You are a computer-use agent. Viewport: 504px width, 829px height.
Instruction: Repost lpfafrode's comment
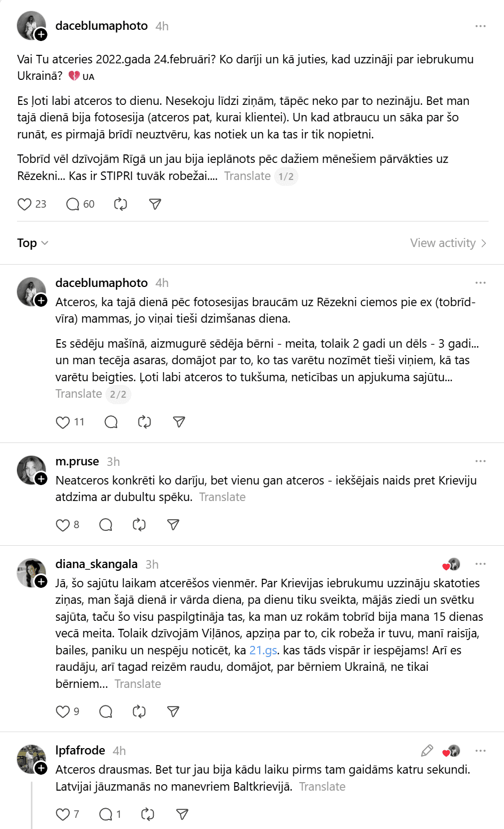coord(147,814)
